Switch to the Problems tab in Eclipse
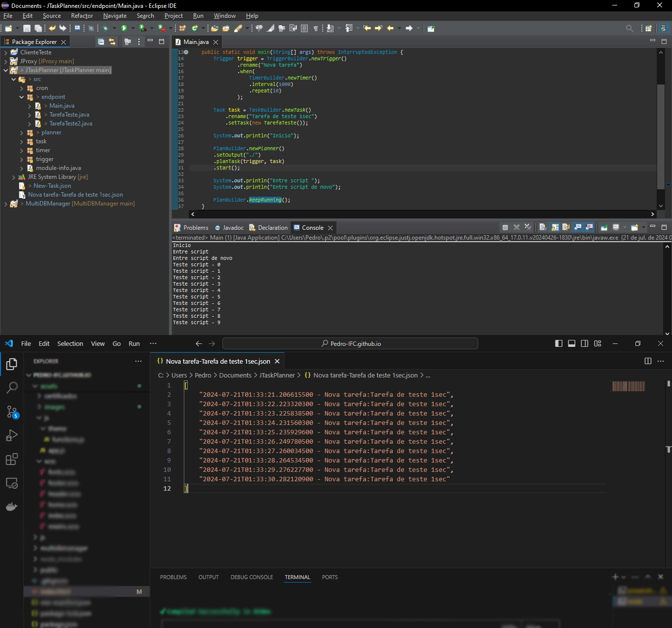 coord(195,228)
